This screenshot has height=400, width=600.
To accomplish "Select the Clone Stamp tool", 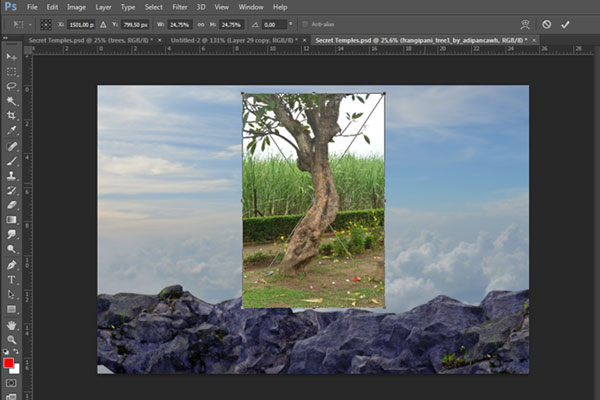I will [11, 175].
